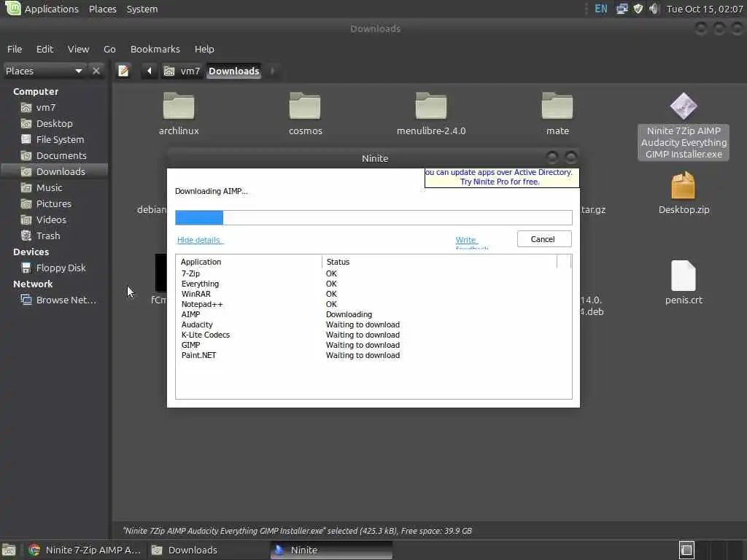Open the Edit menu

click(44, 49)
